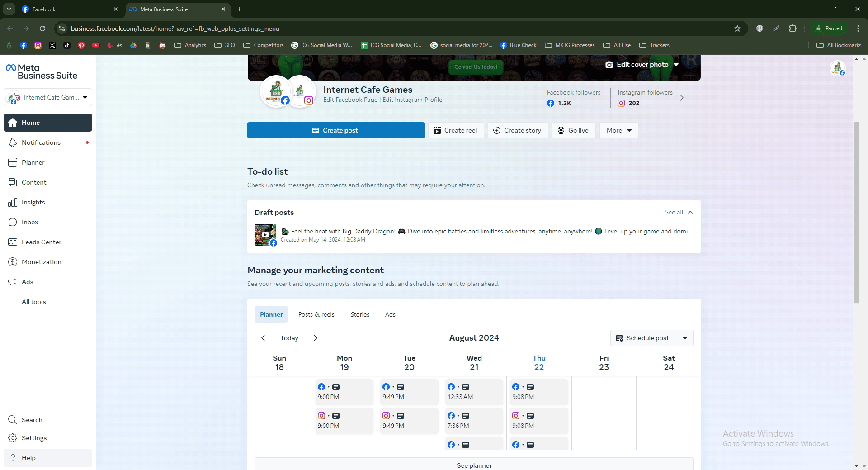Click the Schedule post button

point(643,338)
